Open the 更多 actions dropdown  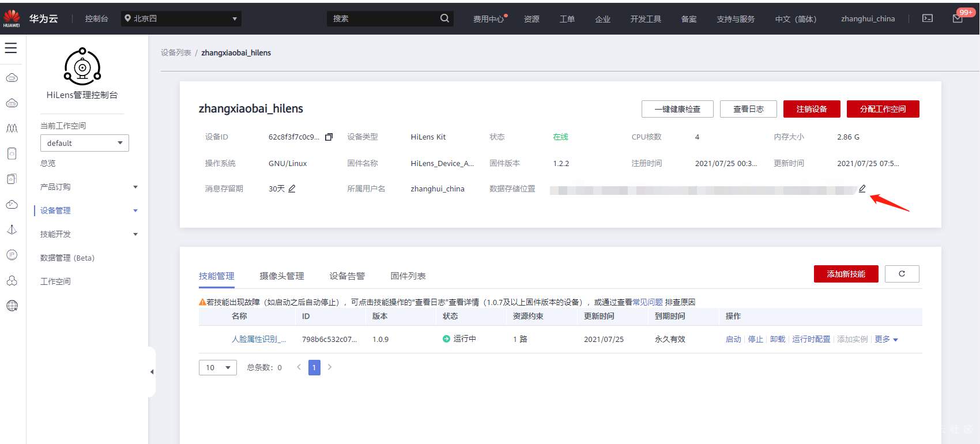click(x=886, y=339)
